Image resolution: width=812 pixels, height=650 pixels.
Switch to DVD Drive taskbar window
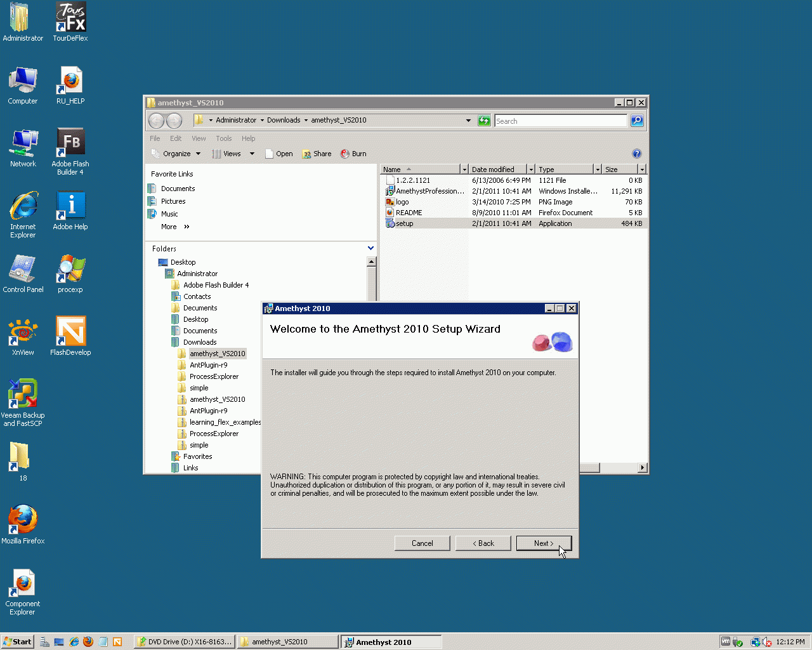(x=185, y=642)
